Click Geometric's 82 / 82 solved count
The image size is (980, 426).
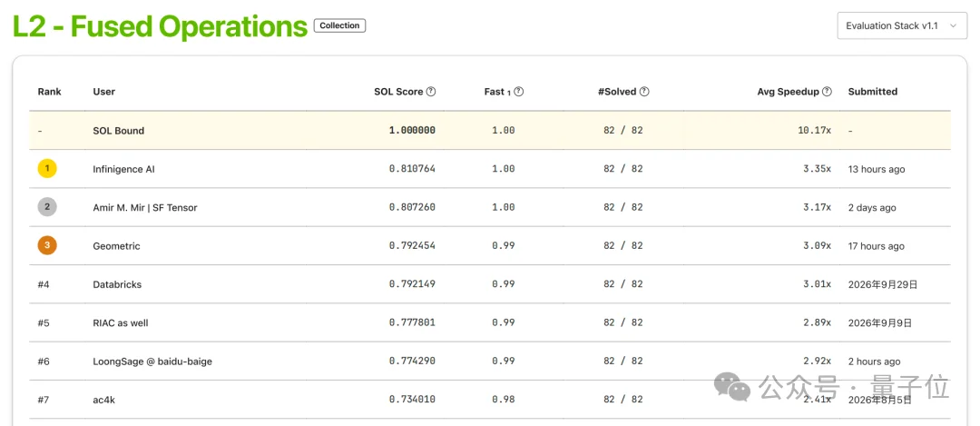click(623, 246)
